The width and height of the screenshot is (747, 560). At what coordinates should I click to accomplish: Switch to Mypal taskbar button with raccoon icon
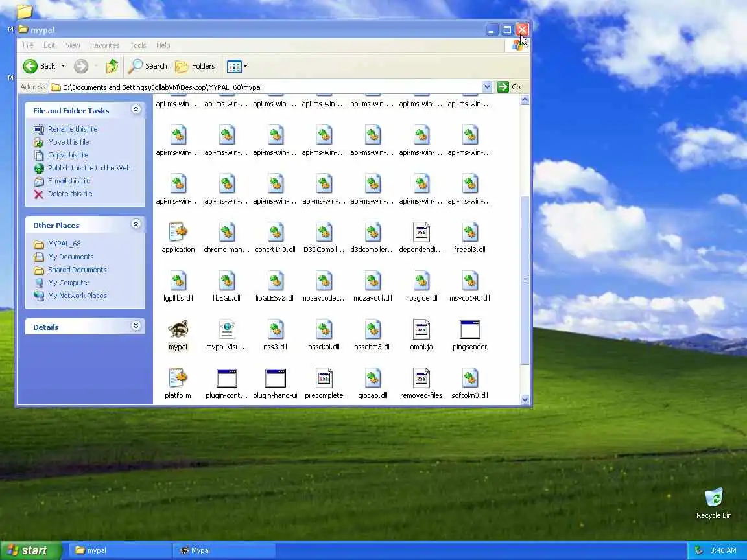(x=223, y=550)
